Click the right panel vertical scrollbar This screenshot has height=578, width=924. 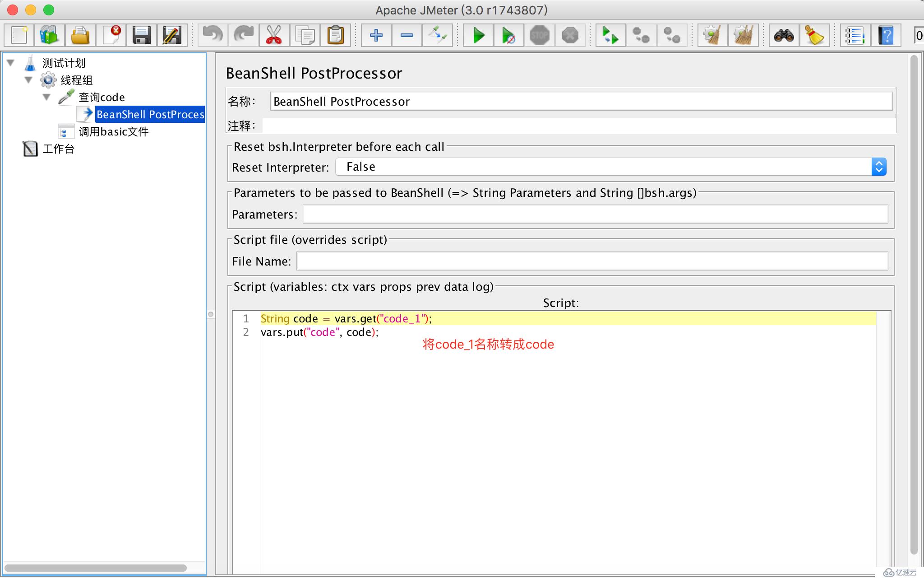click(x=914, y=305)
